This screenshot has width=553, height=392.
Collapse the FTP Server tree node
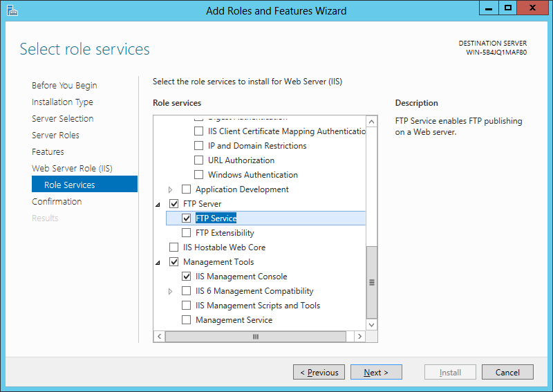(x=158, y=205)
